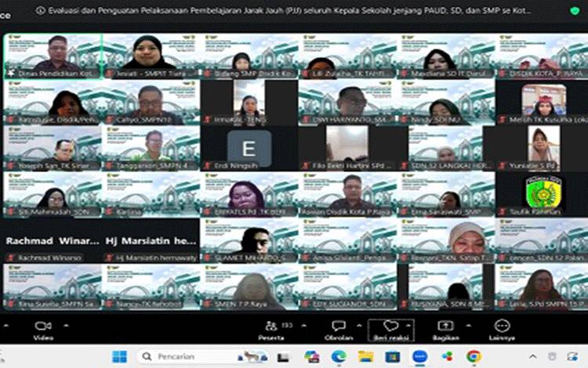The image size is (588, 368).
Task: Select the DWI HARIYANTO video tile
Action: click(x=347, y=103)
